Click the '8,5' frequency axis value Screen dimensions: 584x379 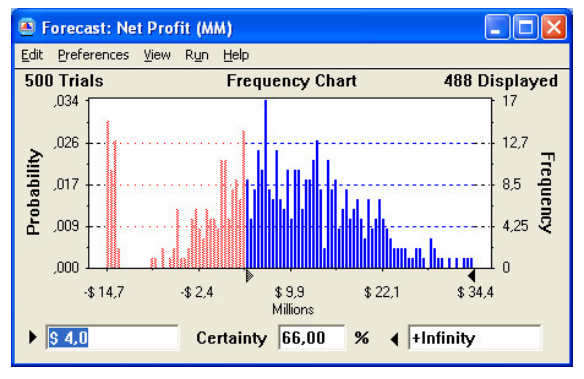(511, 184)
